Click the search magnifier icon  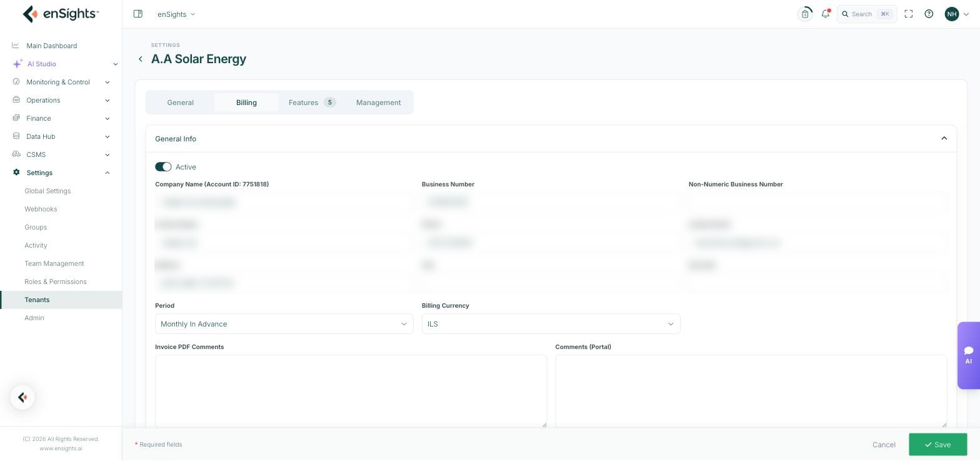845,14
